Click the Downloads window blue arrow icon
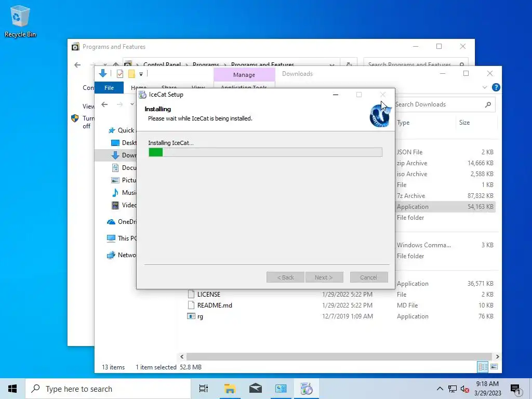The image size is (532, 399). pos(103,73)
